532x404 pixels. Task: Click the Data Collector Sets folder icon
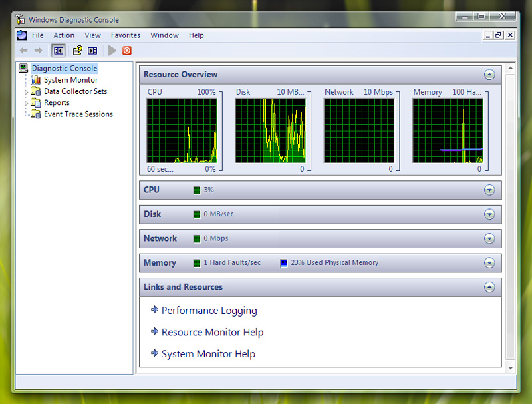coord(36,91)
